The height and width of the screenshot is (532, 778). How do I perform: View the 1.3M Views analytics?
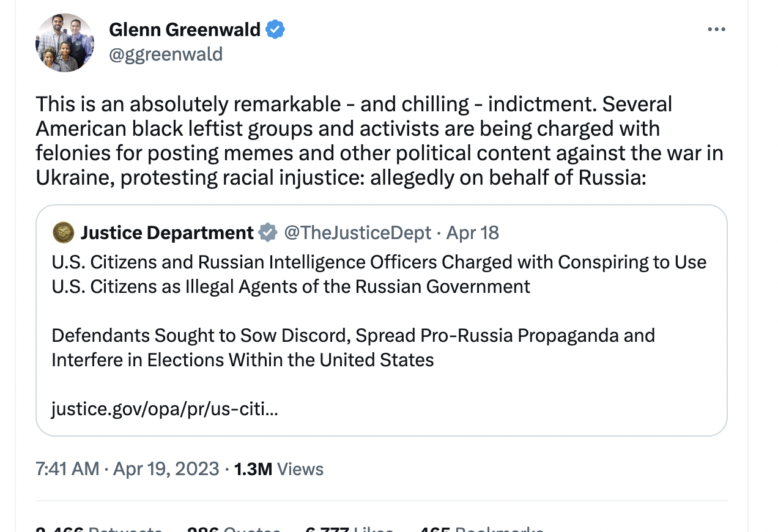(279, 469)
